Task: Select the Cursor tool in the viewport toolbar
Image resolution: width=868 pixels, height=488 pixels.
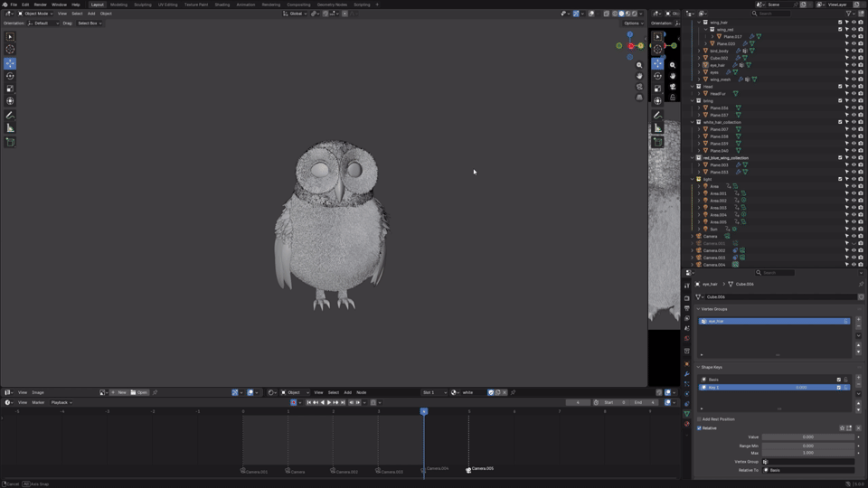Action: (x=10, y=49)
